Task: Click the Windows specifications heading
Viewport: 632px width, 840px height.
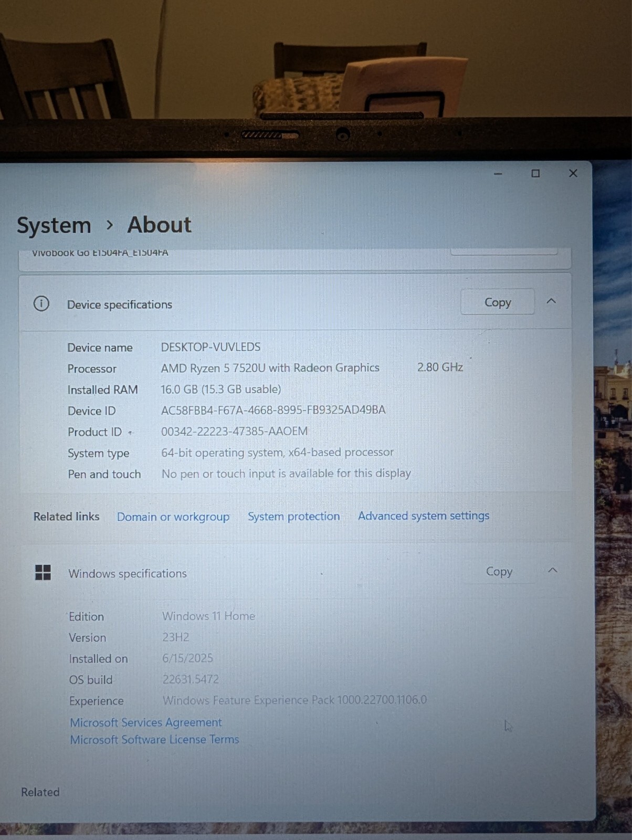Action: [128, 573]
